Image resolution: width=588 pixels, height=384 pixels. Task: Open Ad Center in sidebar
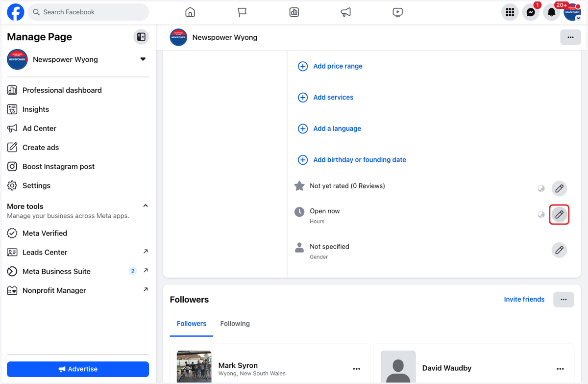pyautogui.click(x=78, y=128)
